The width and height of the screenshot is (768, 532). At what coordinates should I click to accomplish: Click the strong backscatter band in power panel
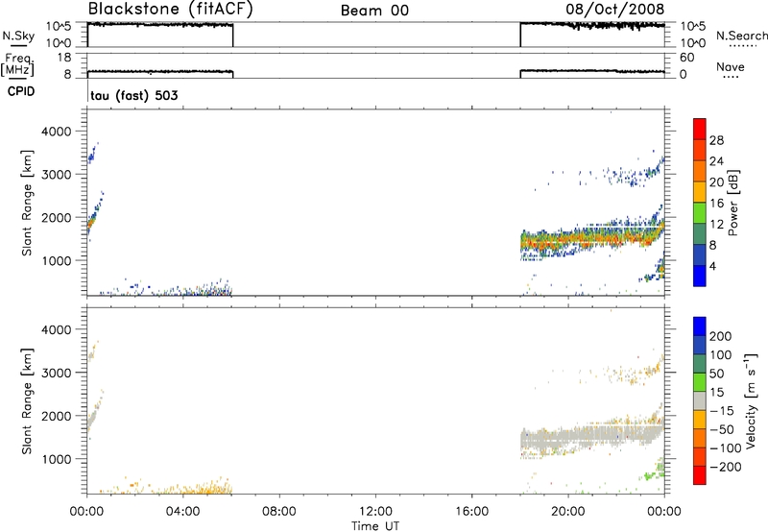(591, 239)
